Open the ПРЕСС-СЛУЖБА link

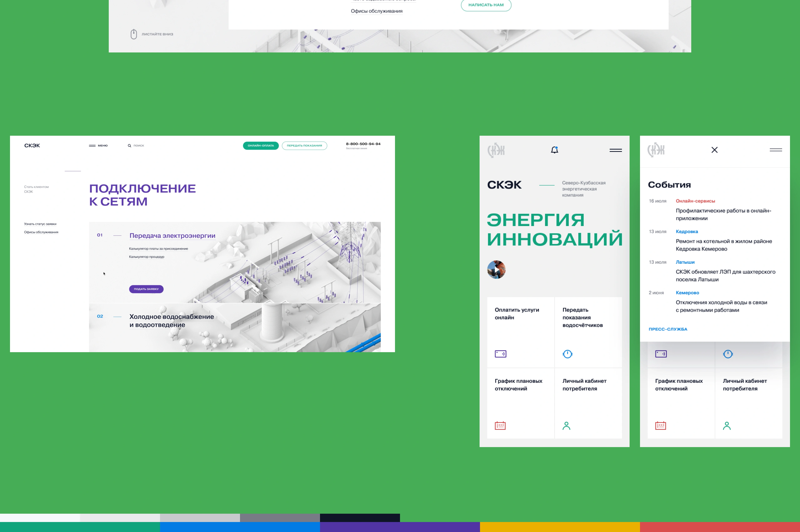point(668,329)
